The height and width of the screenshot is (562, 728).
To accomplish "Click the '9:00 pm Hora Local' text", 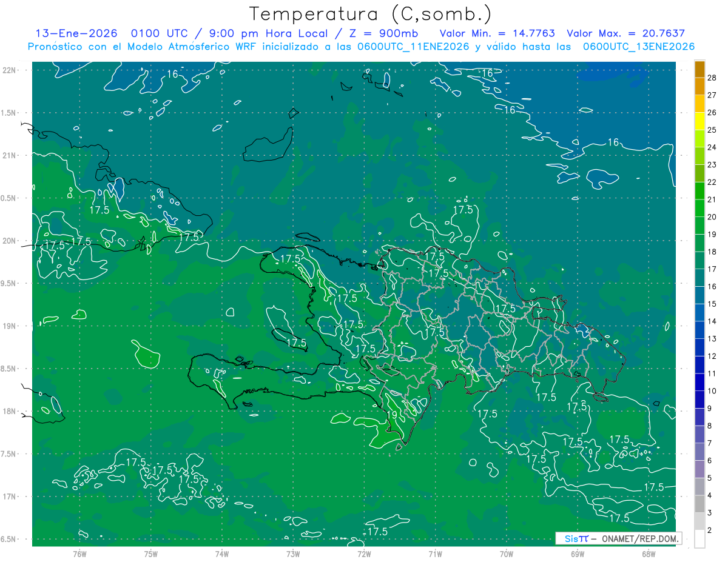I will pos(268,33).
